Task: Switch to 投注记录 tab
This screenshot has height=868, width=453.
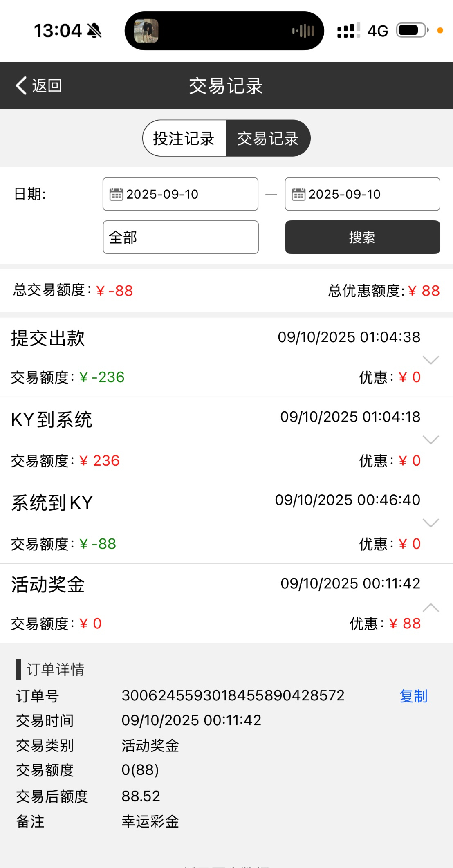Action: (x=184, y=138)
